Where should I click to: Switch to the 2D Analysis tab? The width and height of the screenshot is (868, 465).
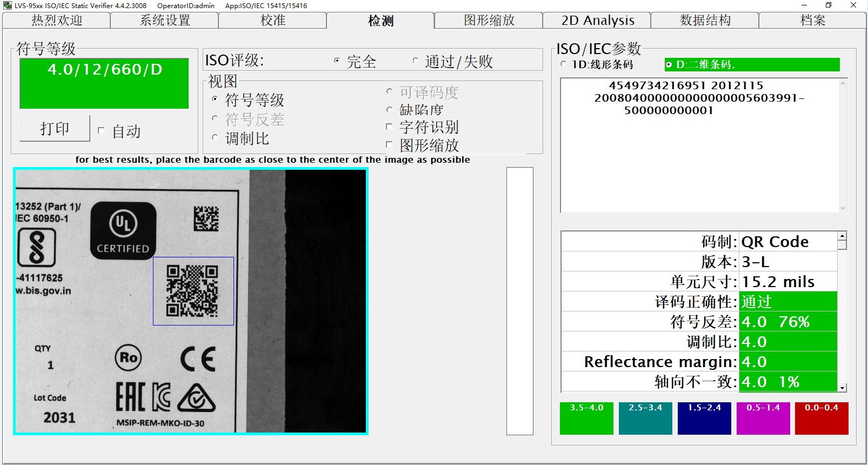pos(597,21)
